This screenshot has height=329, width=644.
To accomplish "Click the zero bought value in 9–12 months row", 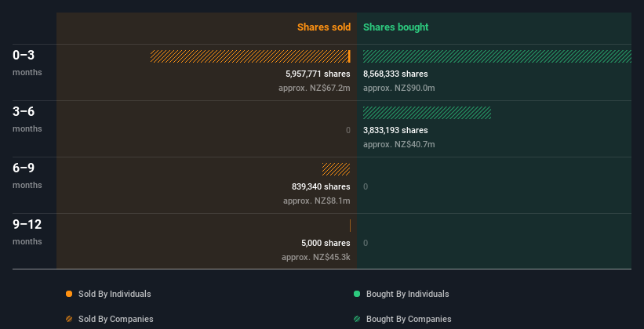I will [x=366, y=243].
